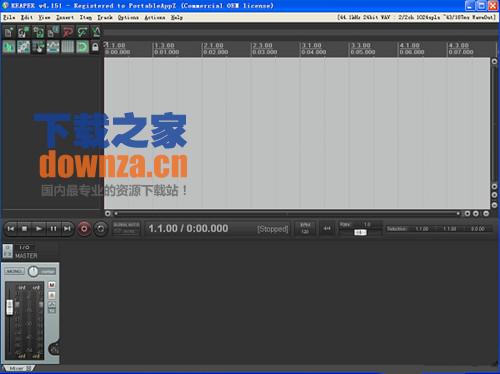Solo the master track
This screenshot has width=500, height=374.
[52, 295]
